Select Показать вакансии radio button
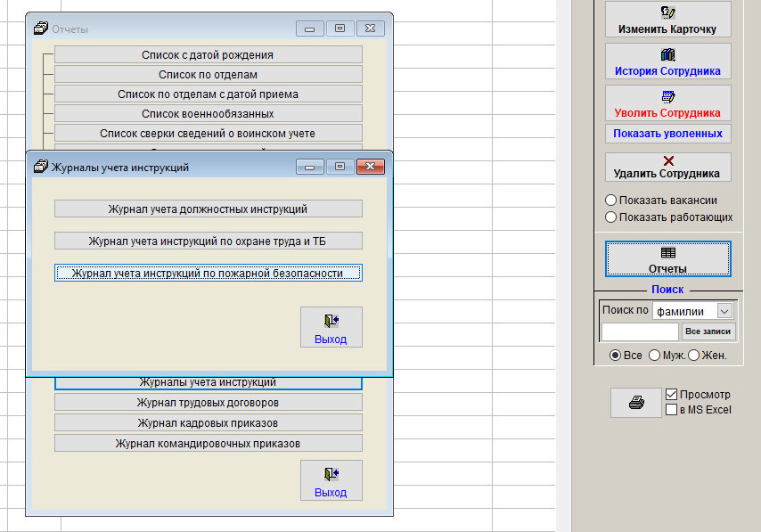Screen dimensions: 761x532 pyautogui.click(x=610, y=200)
